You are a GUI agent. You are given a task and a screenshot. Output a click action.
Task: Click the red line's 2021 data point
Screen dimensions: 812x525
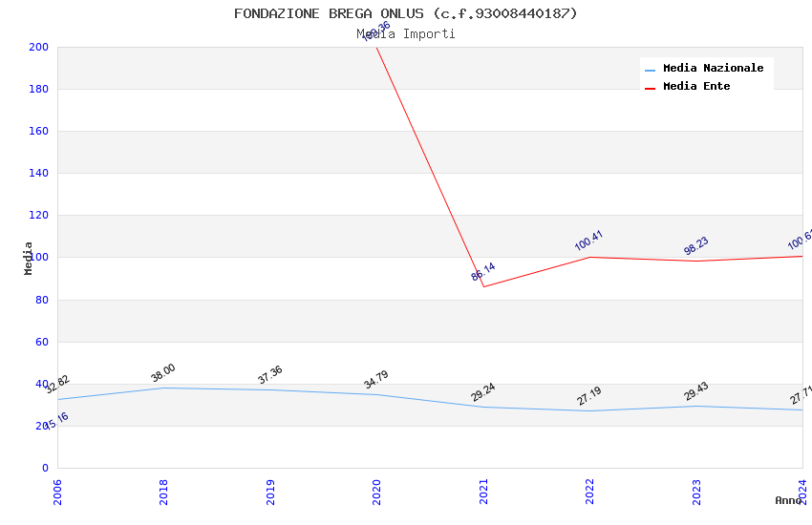click(x=483, y=286)
